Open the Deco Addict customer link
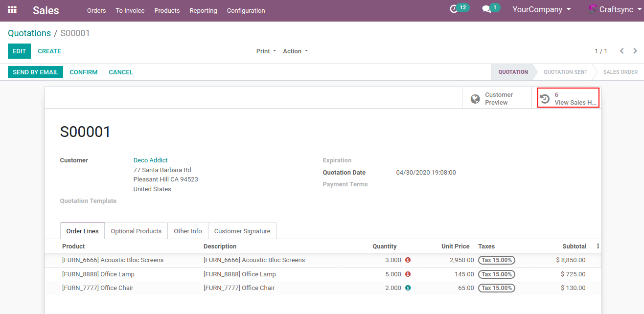This screenshot has height=314, width=644. [150, 160]
